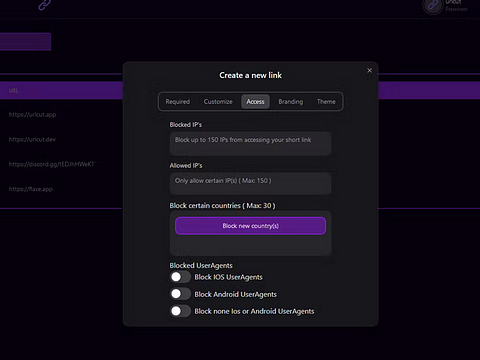Image resolution: width=480 pixels, height=360 pixels.
Task: Click the purple button behind the dialog
Action: click(x=25, y=42)
